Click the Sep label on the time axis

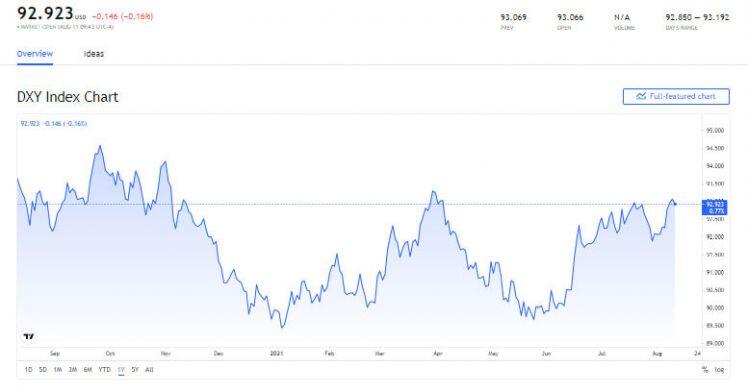pyautogui.click(x=55, y=353)
